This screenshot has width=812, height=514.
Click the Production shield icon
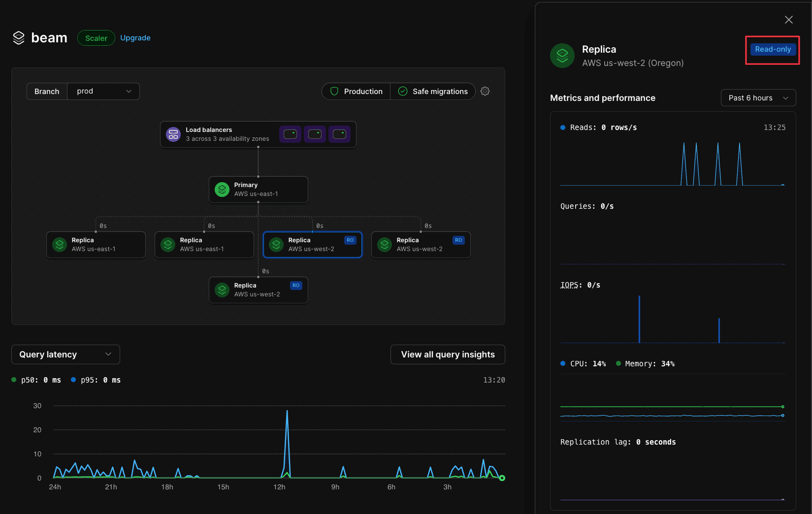[x=334, y=91]
